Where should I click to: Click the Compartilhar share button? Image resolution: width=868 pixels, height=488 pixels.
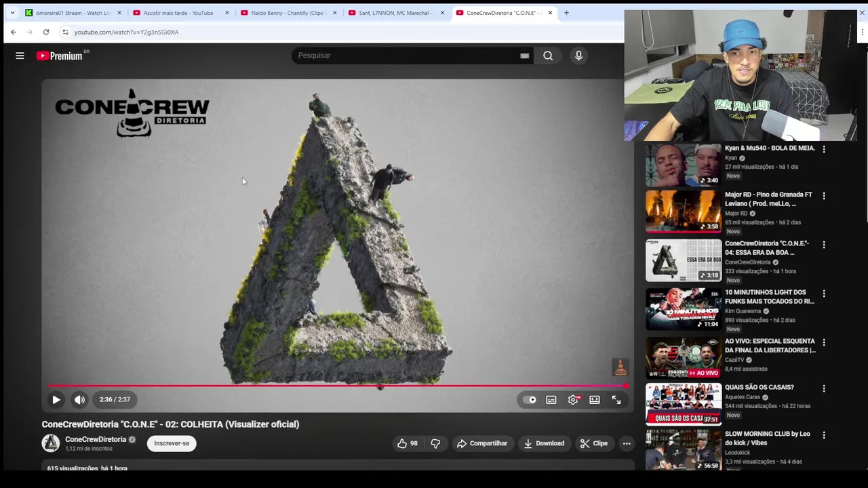[482, 443]
